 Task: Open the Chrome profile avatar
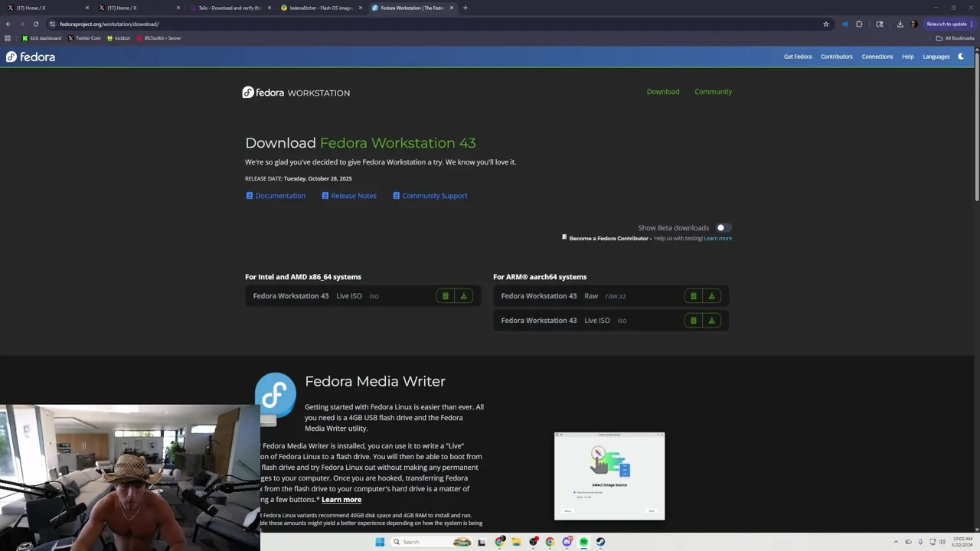(913, 24)
